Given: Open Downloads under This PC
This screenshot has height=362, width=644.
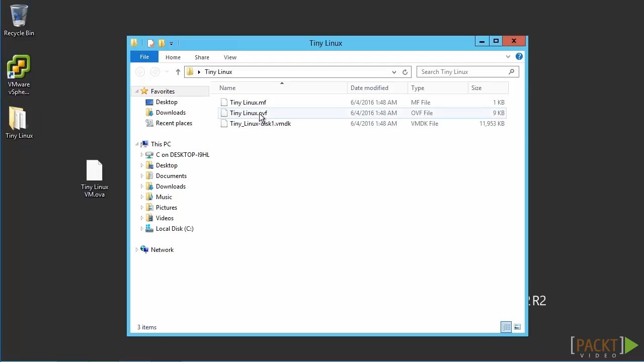Looking at the screenshot, I should (171, 187).
